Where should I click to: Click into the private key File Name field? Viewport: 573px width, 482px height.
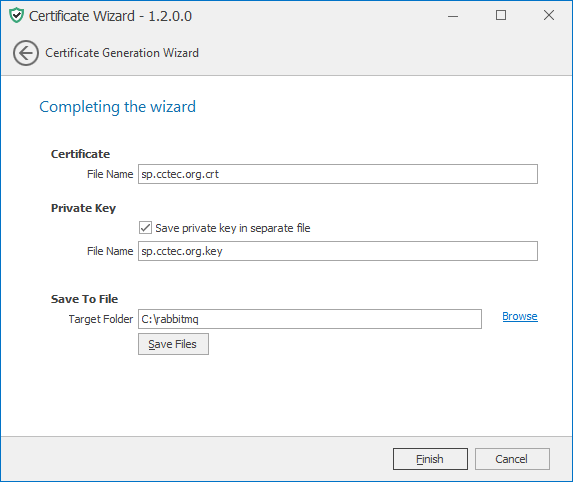tap(338, 251)
